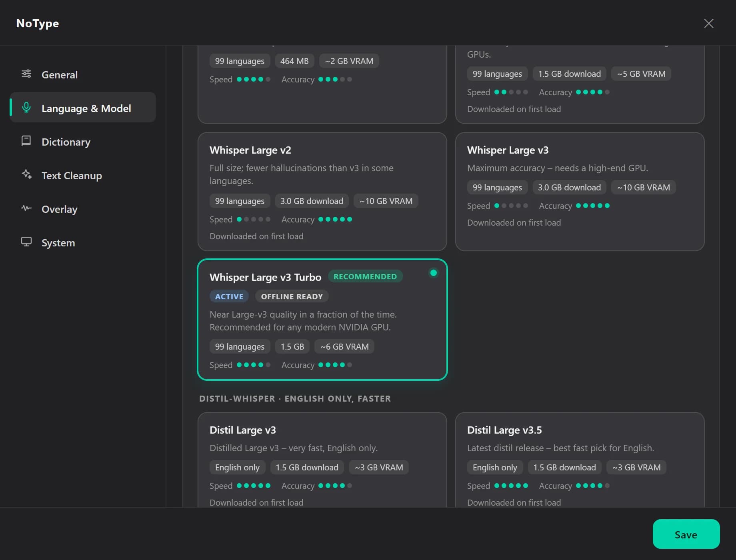The width and height of the screenshot is (736, 560).
Task: Click the sparkle icon for Text Cleanup
Action: click(x=26, y=175)
